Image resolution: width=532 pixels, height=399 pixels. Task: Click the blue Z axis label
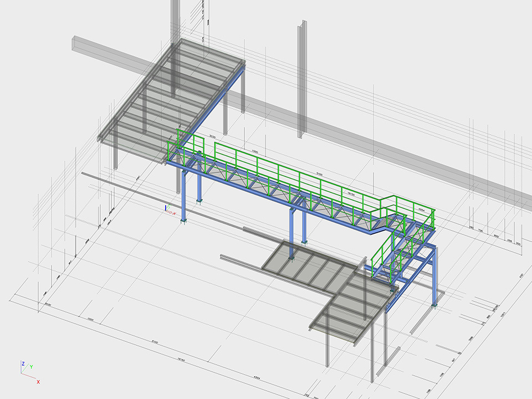pyautogui.click(x=23, y=364)
